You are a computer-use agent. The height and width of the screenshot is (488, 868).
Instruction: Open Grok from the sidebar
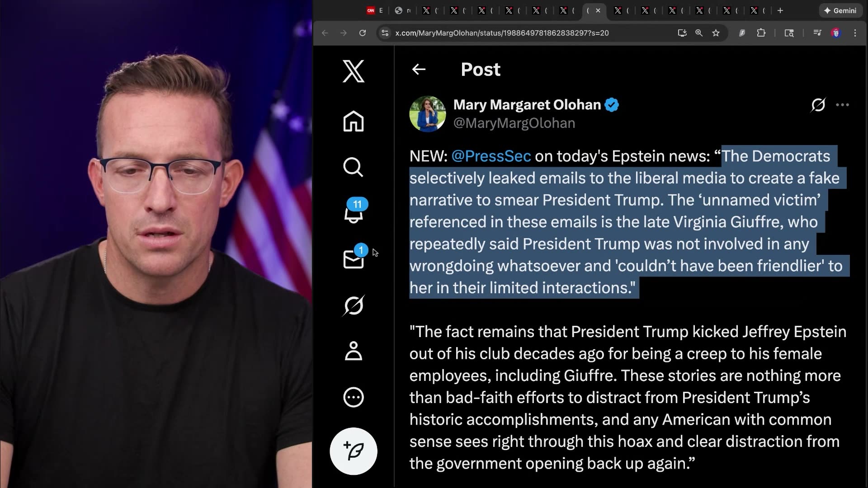353,305
